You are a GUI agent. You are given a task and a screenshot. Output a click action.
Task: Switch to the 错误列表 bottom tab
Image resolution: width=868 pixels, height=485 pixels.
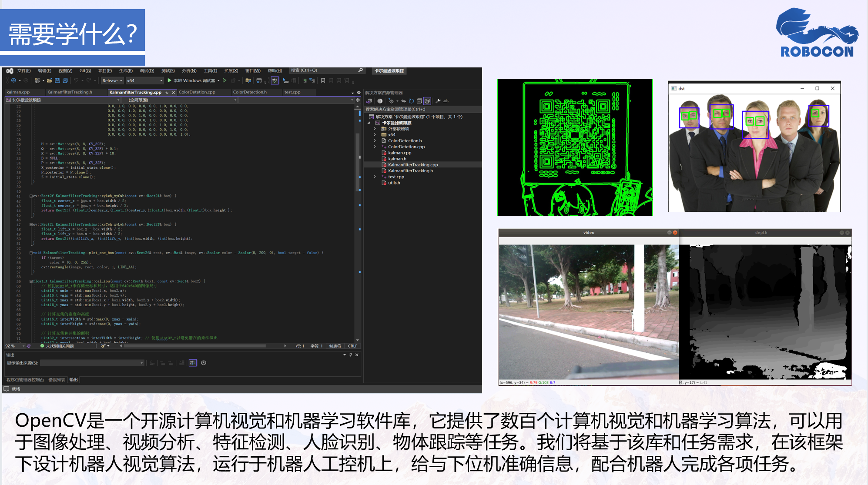click(57, 380)
